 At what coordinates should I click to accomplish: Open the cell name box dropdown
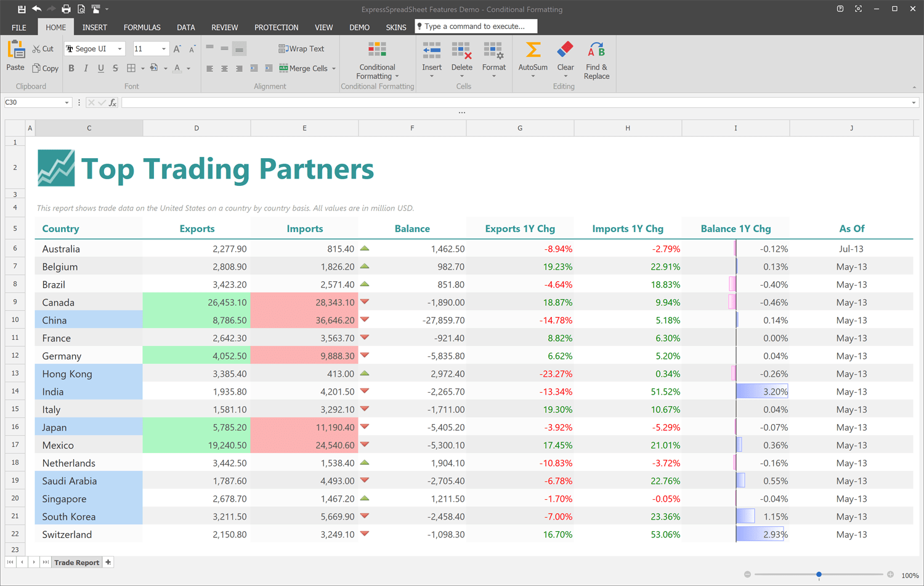[67, 103]
